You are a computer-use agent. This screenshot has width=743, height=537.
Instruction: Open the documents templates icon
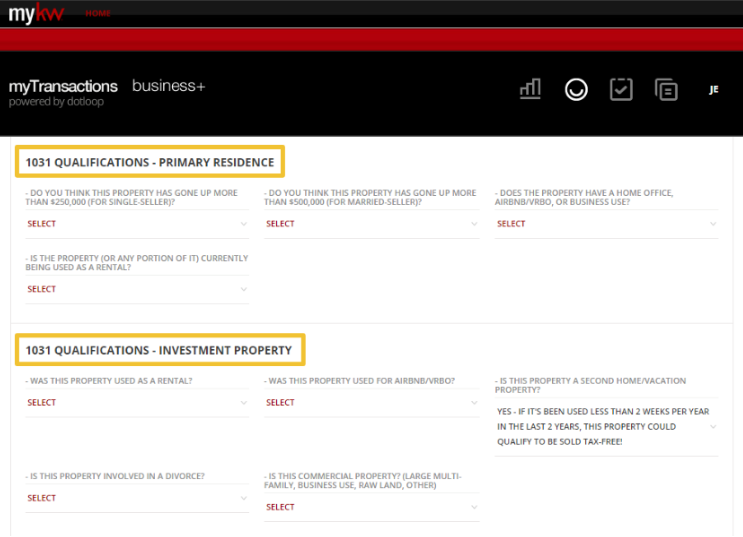666,90
